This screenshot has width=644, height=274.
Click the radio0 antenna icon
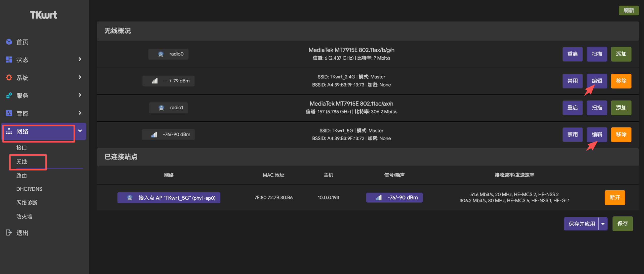161,54
